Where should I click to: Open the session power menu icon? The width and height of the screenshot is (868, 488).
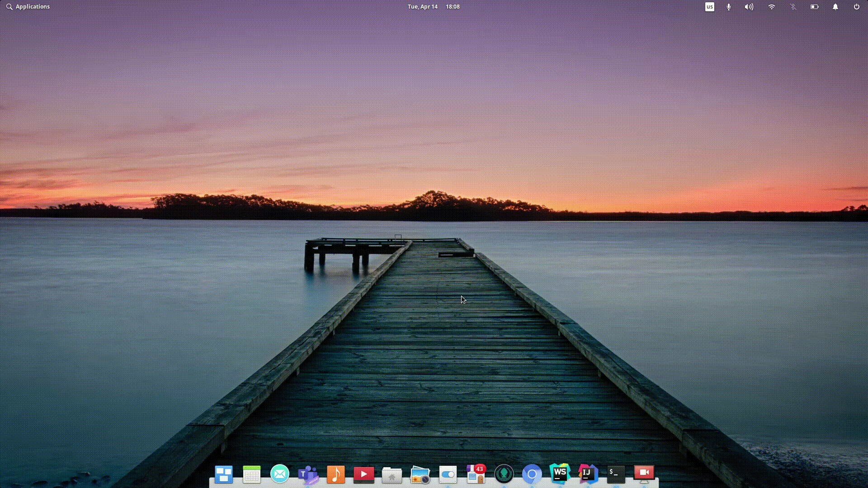pyautogui.click(x=857, y=7)
